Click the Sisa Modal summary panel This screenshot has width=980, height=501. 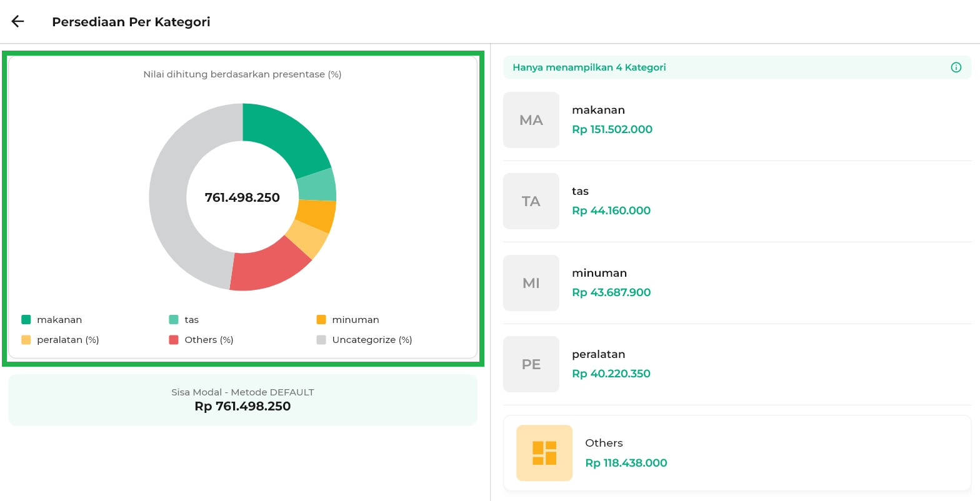(x=242, y=400)
